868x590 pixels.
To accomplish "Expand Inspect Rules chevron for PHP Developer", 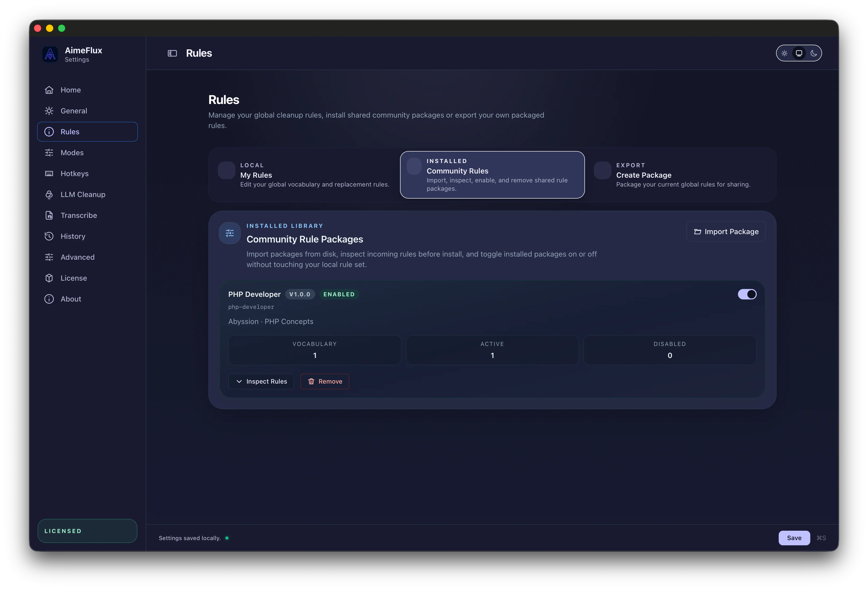I will [239, 381].
